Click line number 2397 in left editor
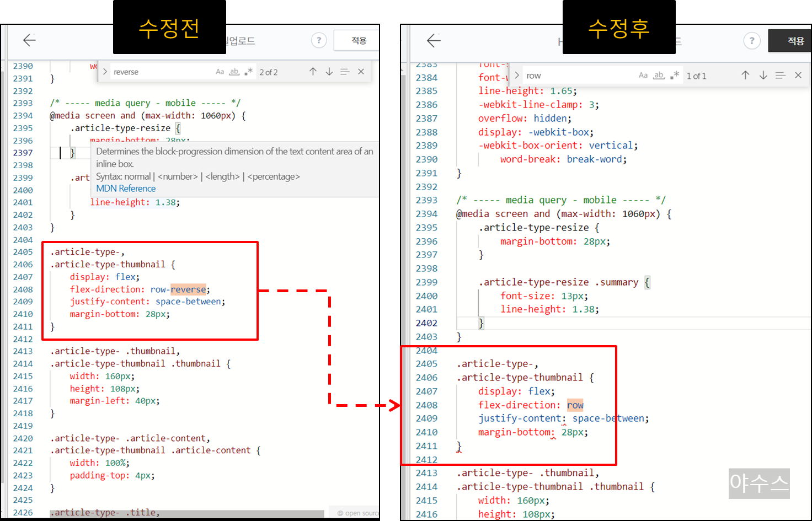 click(x=23, y=153)
